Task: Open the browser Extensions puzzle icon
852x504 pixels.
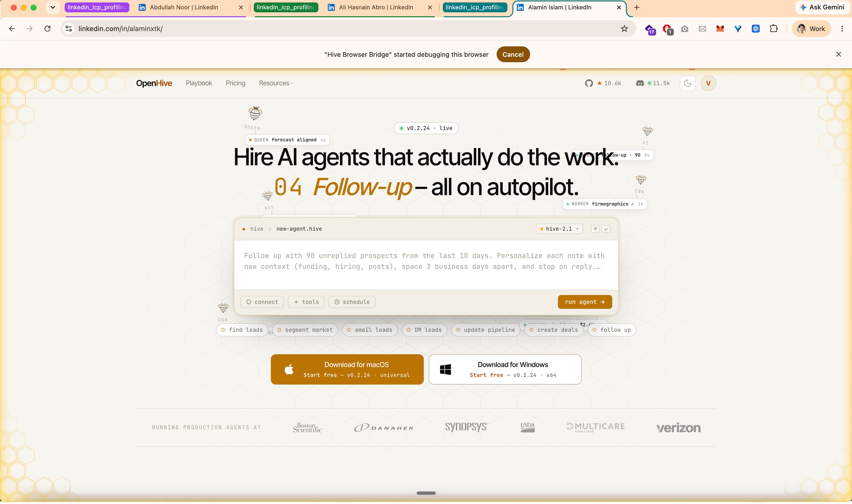Action: (x=773, y=28)
